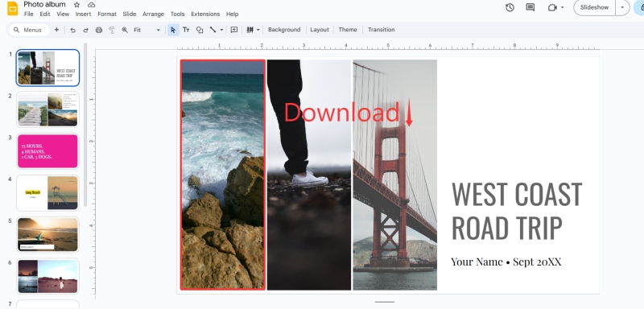Select slide 6 thumbnail
The image size is (644, 309).
[x=47, y=276]
